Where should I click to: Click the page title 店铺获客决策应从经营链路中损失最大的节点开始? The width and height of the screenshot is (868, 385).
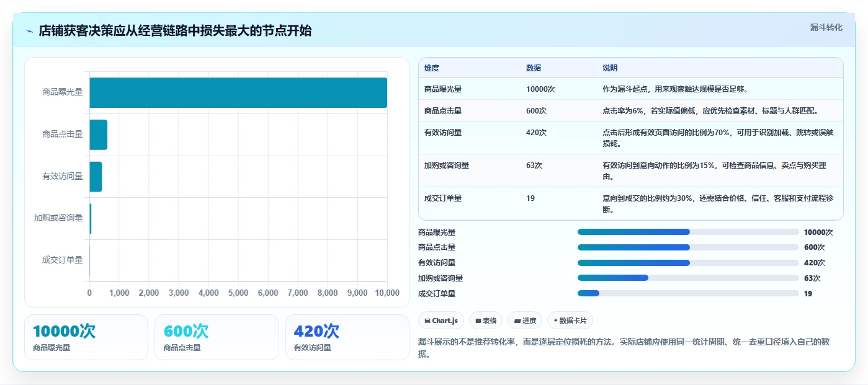tap(175, 31)
